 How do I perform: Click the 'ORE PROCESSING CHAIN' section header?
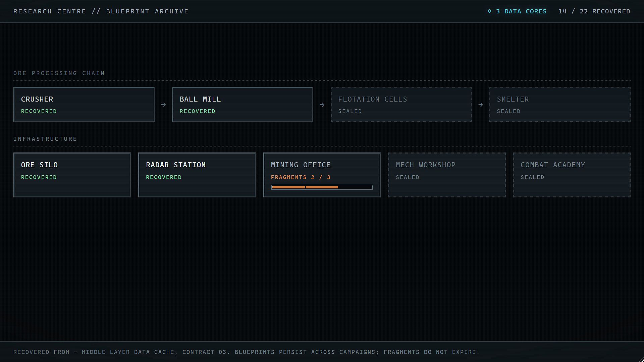[59, 73]
